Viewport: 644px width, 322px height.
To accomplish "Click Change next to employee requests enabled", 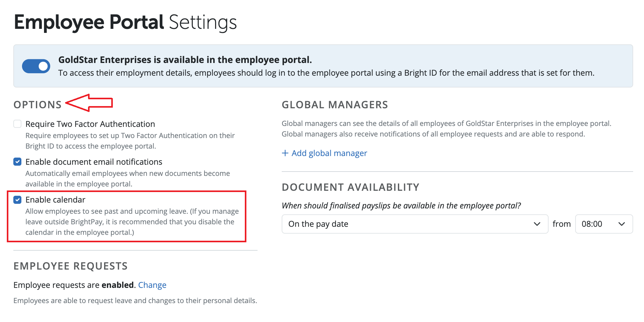I will click(x=152, y=285).
